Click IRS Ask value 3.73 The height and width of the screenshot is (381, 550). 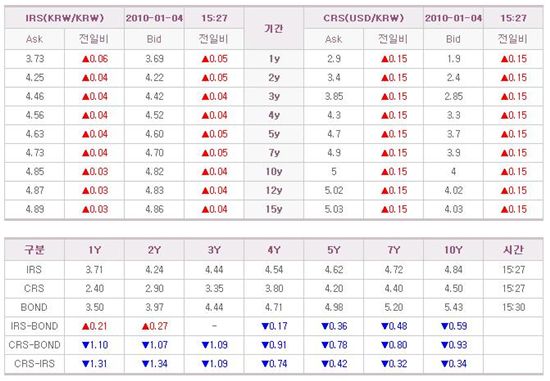coord(35,59)
